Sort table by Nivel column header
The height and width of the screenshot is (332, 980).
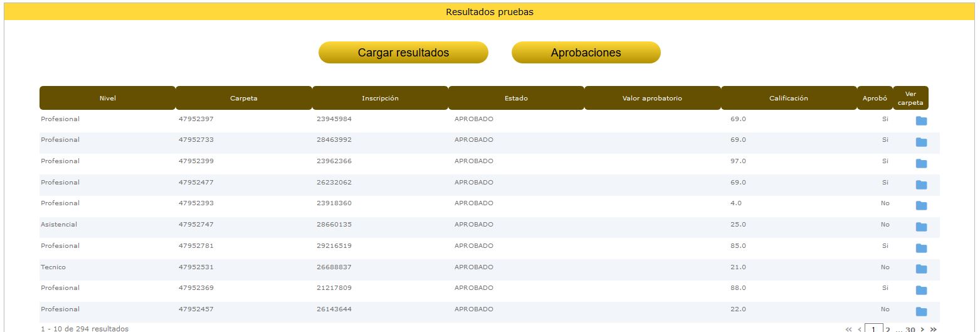(108, 99)
